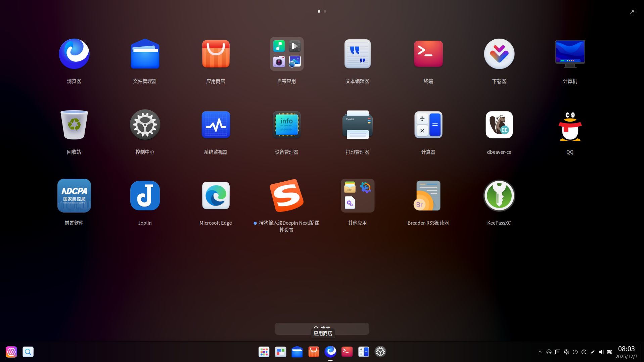This screenshot has height=362, width=644.
Task: Open the 自带应用 app folder
Action: (286, 54)
